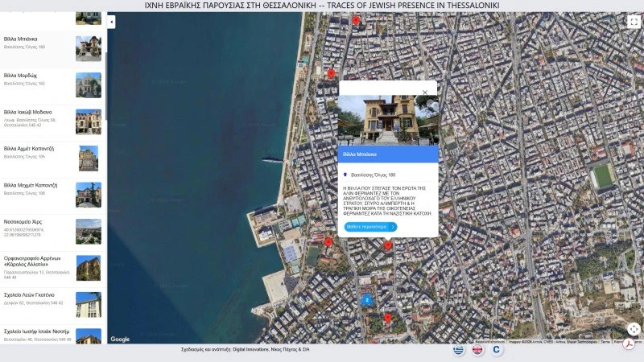Viewport: 644px width, 362px height.
Task: Open Βίλλα Μορδώχ list entry
Action: (x=53, y=85)
